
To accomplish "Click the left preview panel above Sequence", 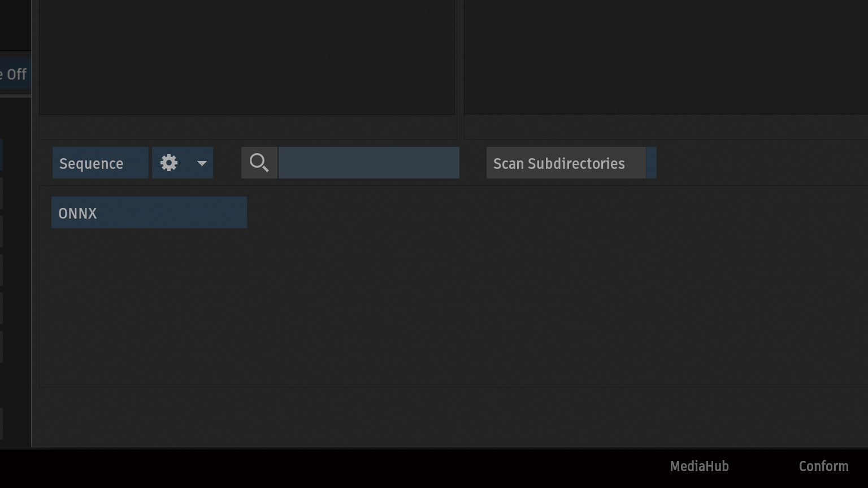I will [247, 56].
